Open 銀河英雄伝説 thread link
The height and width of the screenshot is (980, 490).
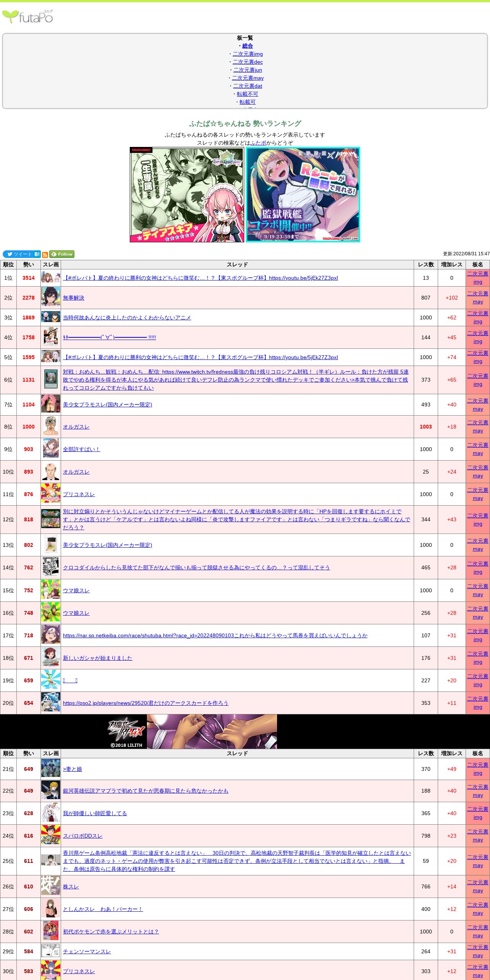(x=146, y=791)
